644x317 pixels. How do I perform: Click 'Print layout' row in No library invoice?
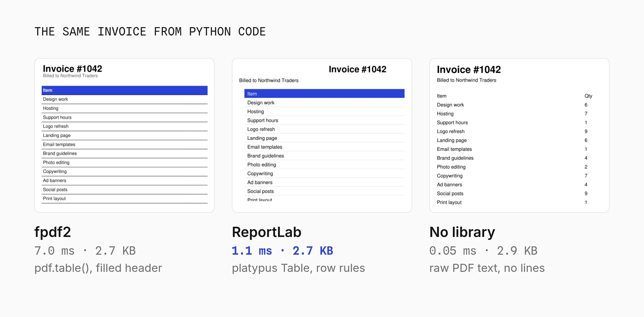click(x=515, y=202)
